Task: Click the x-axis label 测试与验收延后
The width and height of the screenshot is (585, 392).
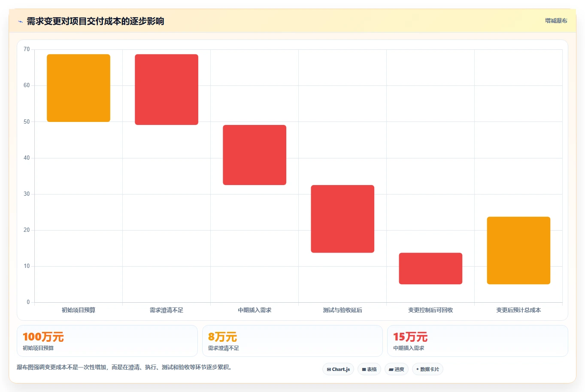Action: pyautogui.click(x=343, y=310)
